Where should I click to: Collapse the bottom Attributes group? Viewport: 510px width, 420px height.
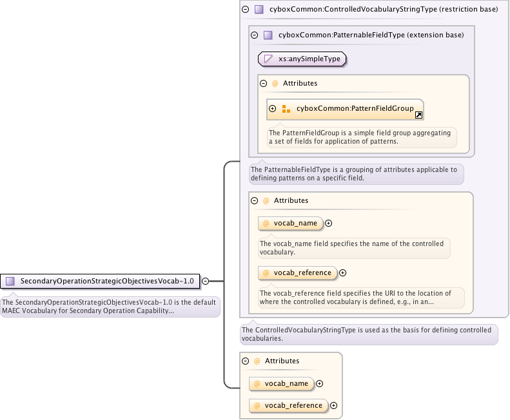245,361
